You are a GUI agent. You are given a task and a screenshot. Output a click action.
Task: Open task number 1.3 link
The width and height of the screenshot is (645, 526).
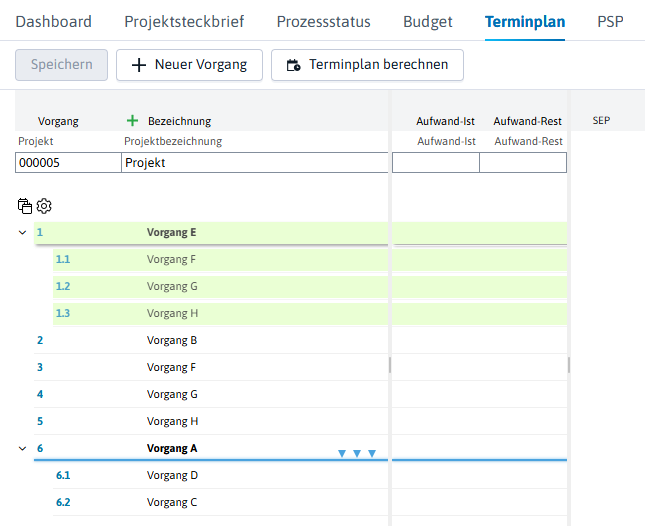click(63, 313)
